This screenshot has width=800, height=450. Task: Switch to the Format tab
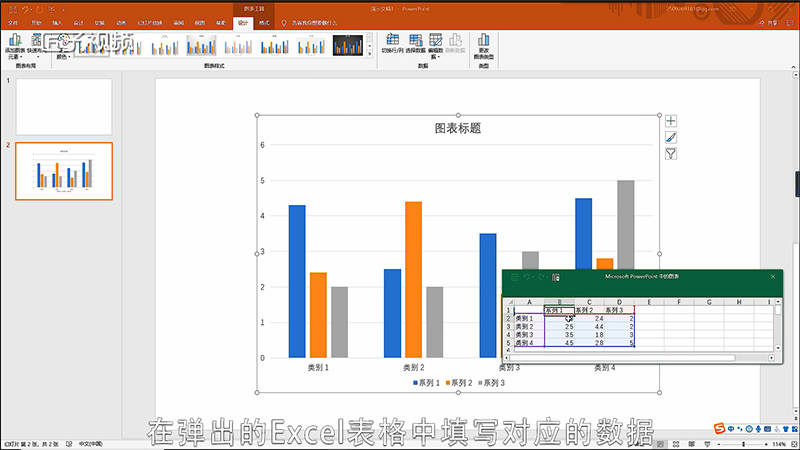point(263,21)
